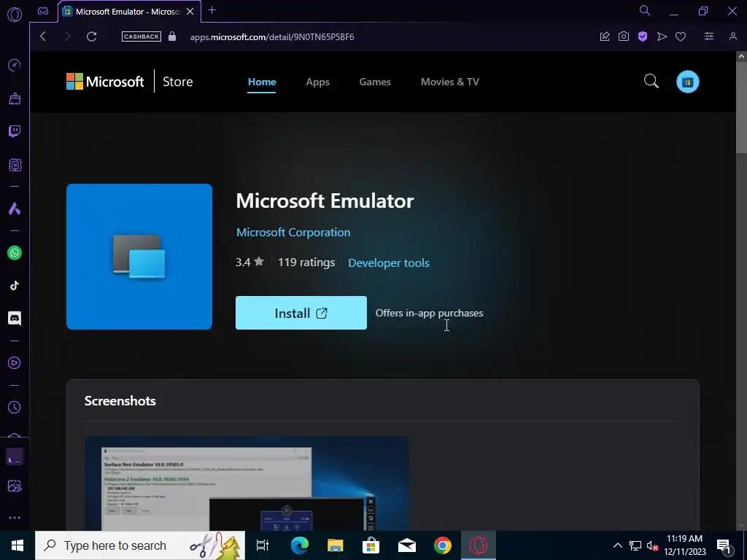Click the 3.4 star rating
This screenshot has width=747, height=560.
pyautogui.click(x=249, y=262)
